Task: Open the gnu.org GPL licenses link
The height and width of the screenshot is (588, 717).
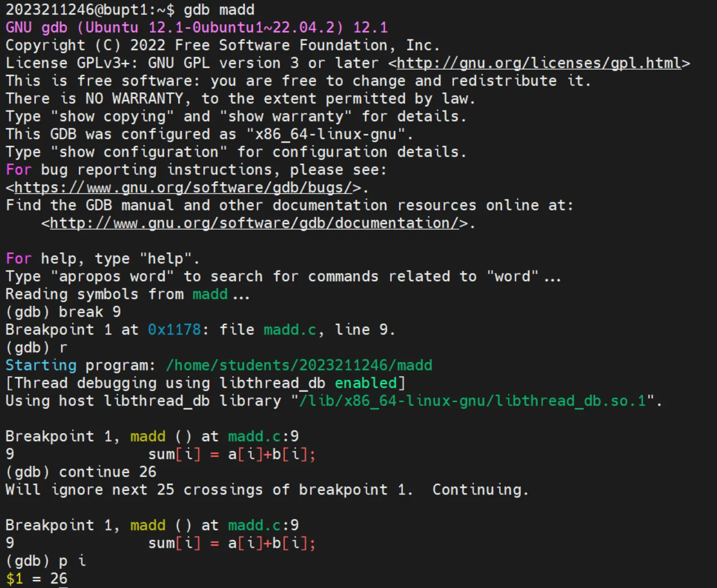Action: (539, 63)
